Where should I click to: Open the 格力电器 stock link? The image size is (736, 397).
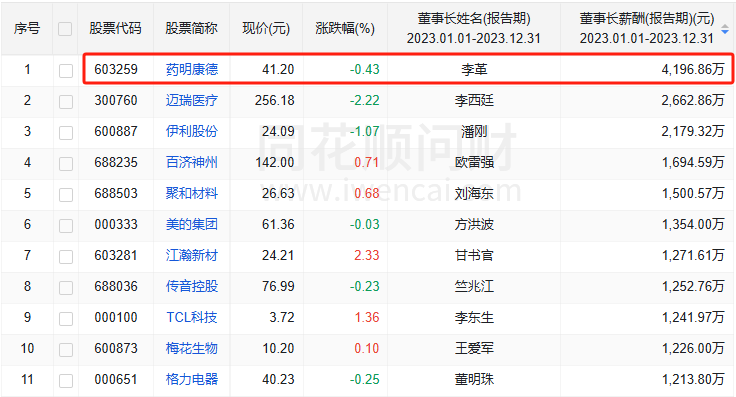pyautogui.click(x=192, y=379)
